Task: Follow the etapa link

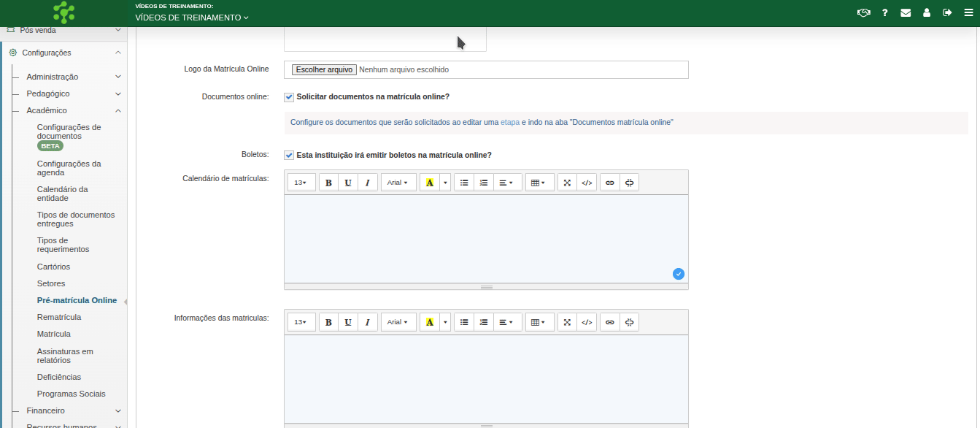Action: point(510,123)
